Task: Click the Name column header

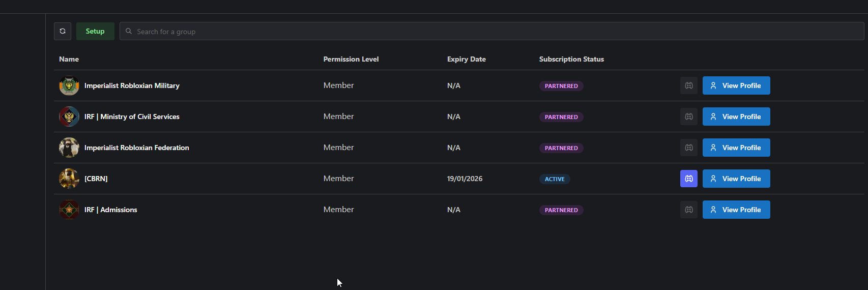Action: coord(69,59)
